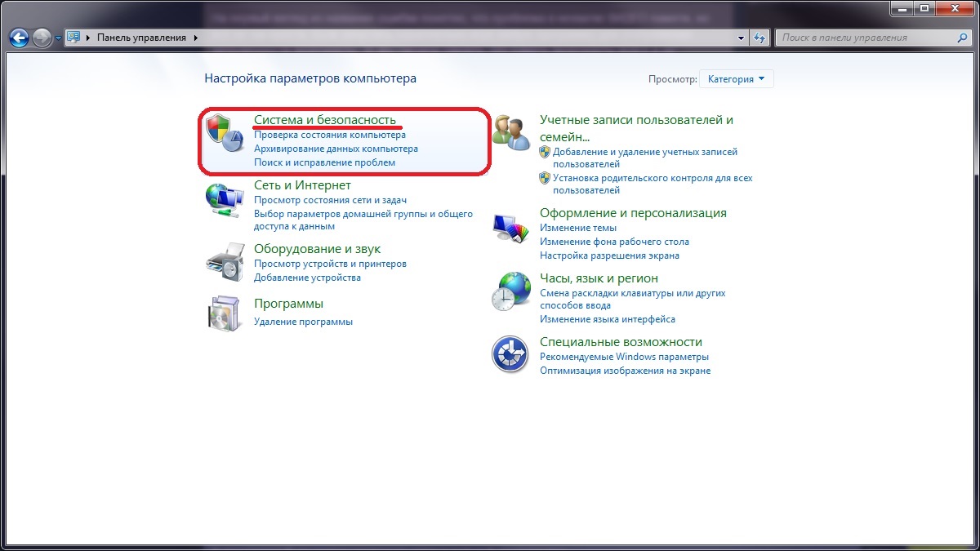Image resolution: width=980 pixels, height=551 pixels.
Task: Click Настройка разрешения экрана link
Action: click(609, 256)
